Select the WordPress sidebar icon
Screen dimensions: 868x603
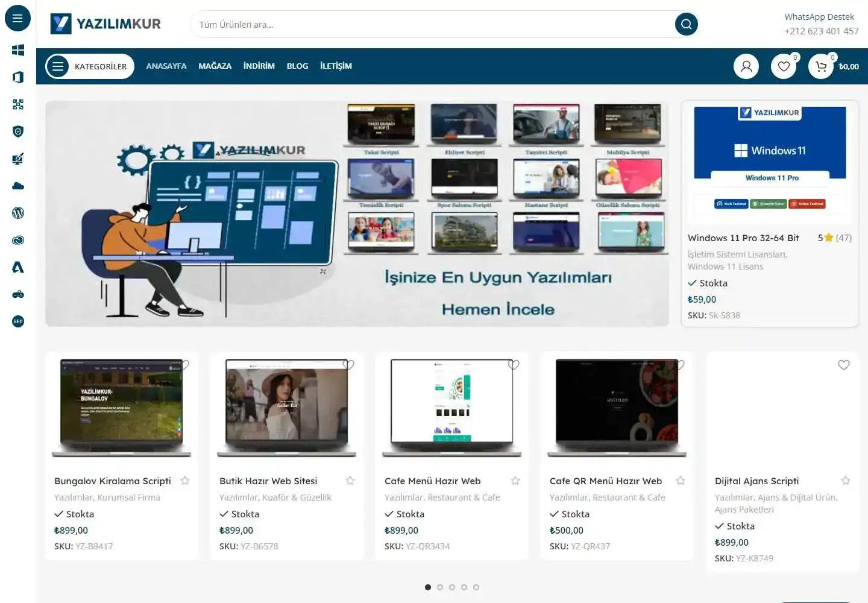[x=18, y=213]
